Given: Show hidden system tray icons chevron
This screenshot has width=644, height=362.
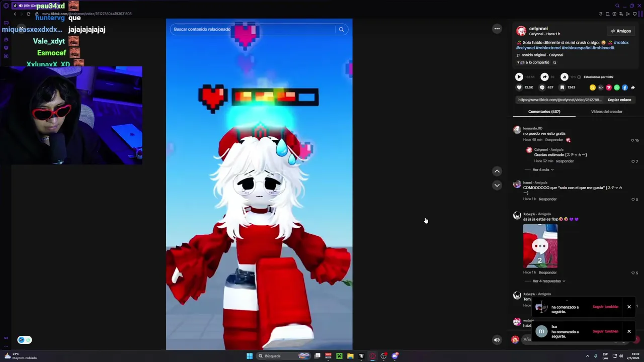Looking at the screenshot, I should [587, 356].
